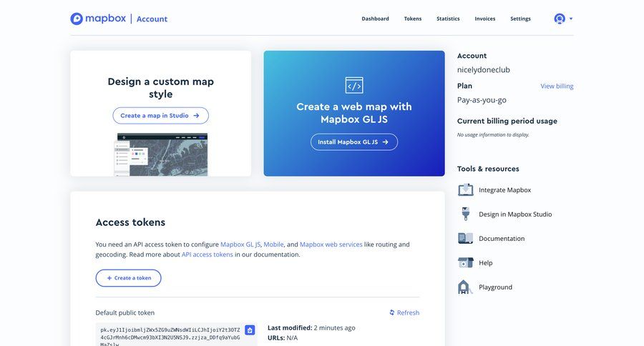The width and height of the screenshot is (644, 346).
Task: Click the Integrate Mapbox download icon
Action: pyautogui.click(x=466, y=190)
